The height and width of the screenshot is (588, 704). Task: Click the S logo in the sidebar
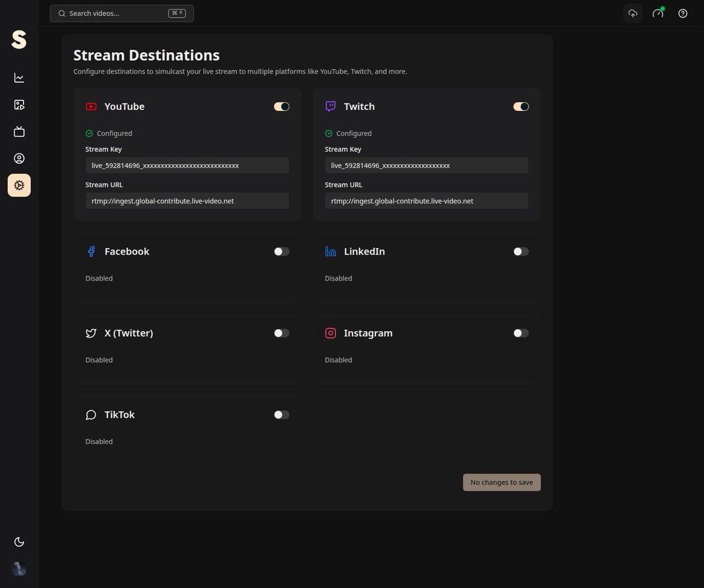[x=19, y=40]
